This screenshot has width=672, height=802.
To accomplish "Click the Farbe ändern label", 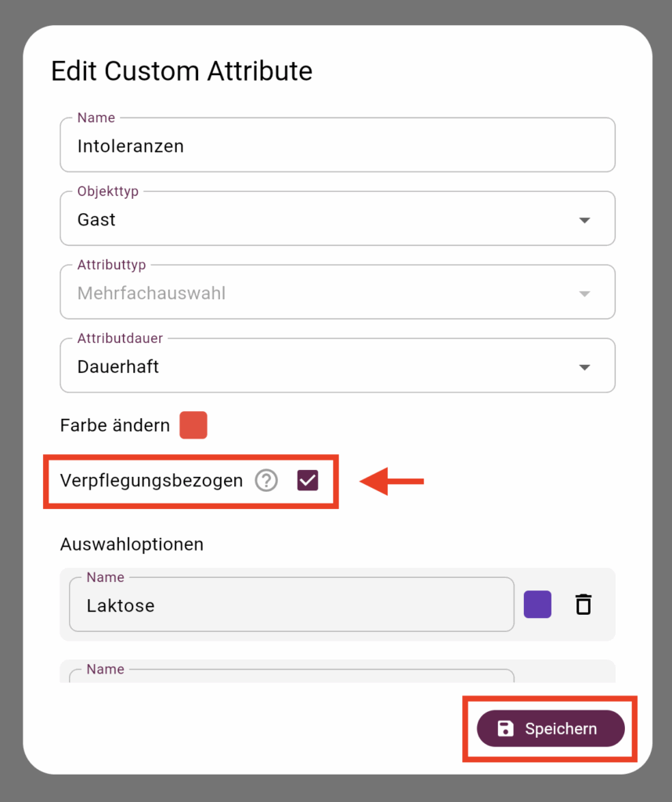I will point(115,425).
